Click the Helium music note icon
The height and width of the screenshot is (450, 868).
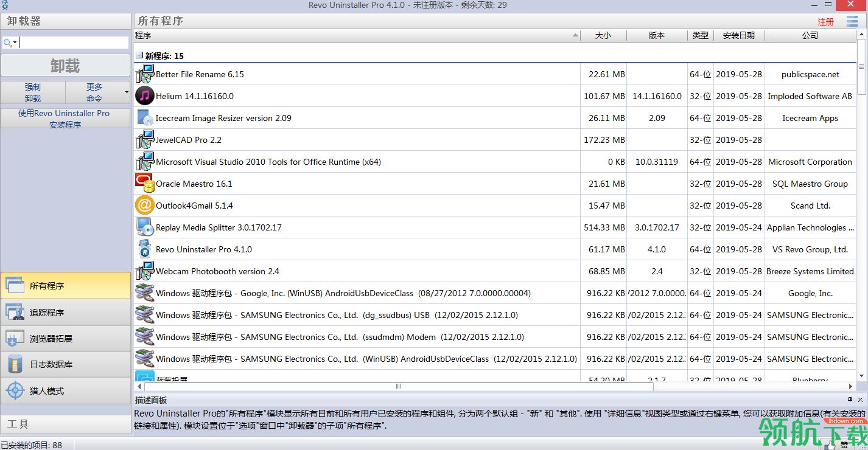pos(145,96)
